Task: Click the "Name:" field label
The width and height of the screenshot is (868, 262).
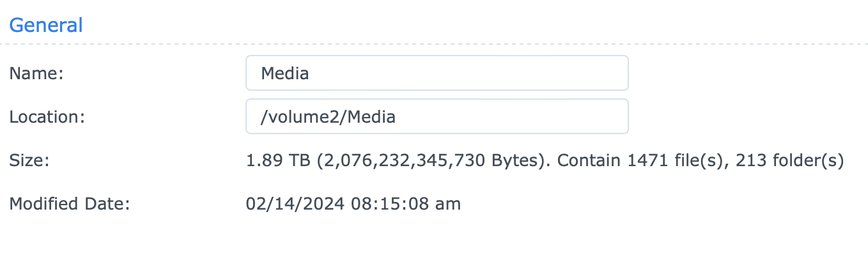Action: (36, 73)
